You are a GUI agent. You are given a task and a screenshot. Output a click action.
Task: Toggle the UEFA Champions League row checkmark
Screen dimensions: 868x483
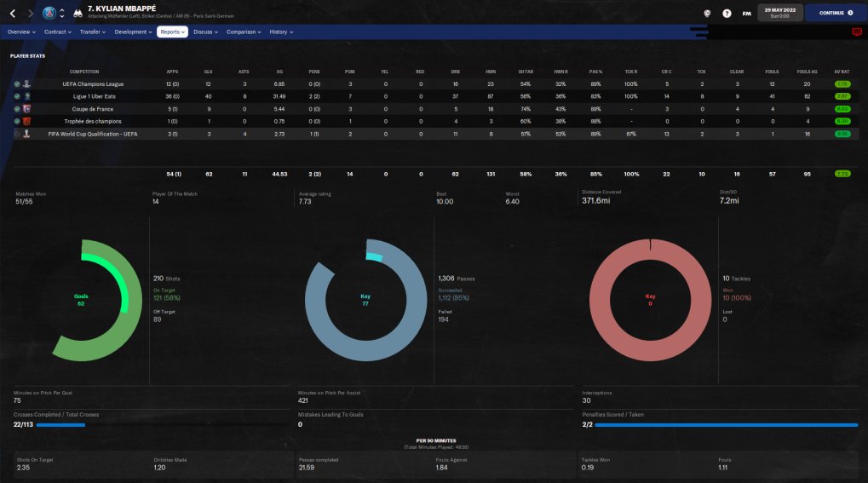(x=17, y=84)
